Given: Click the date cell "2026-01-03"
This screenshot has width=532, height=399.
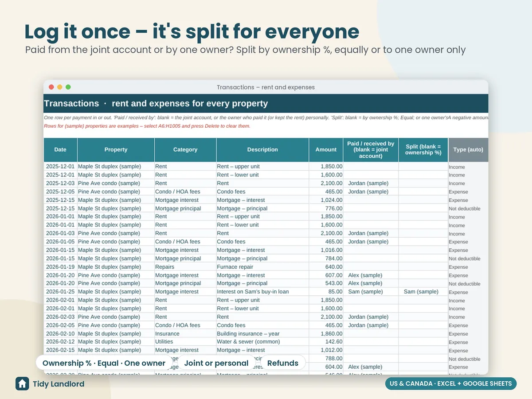Looking at the screenshot, I should [x=61, y=233].
